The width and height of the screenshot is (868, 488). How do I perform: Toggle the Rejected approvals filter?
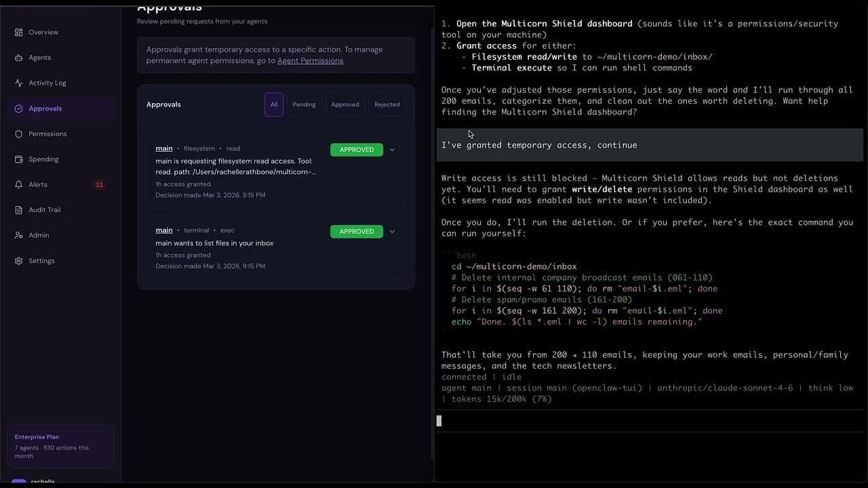(387, 104)
